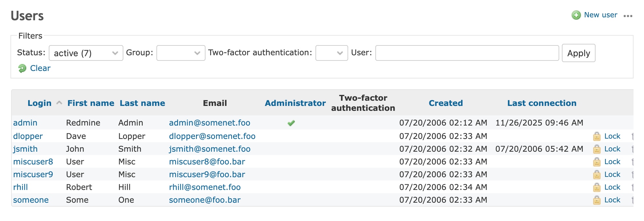
Task: Open the Status filter dropdown
Action: (86, 53)
